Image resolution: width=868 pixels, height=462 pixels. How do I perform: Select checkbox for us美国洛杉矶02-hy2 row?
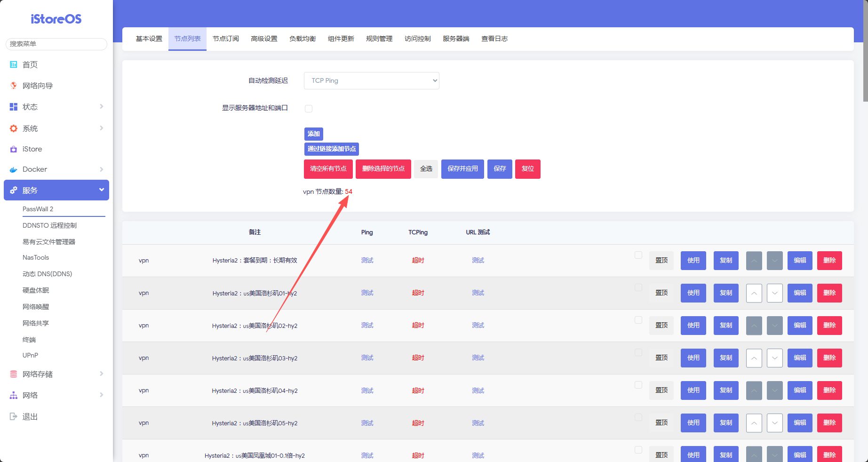(x=638, y=320)
